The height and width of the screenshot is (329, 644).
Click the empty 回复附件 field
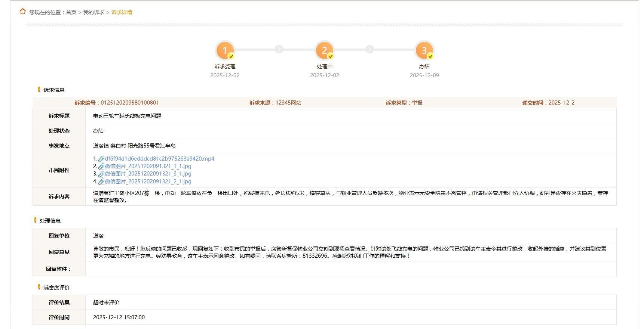coord(350,269)
